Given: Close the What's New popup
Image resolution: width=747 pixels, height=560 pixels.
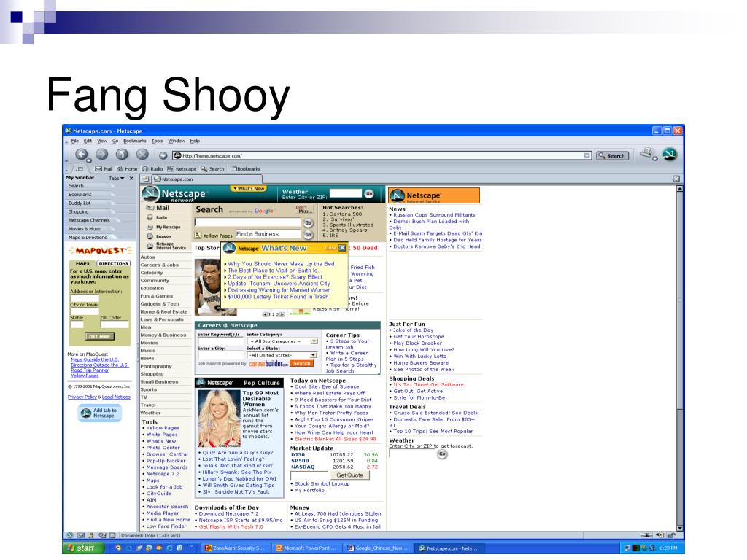Looking at the screenshot, I should click(x=342, y=248).
